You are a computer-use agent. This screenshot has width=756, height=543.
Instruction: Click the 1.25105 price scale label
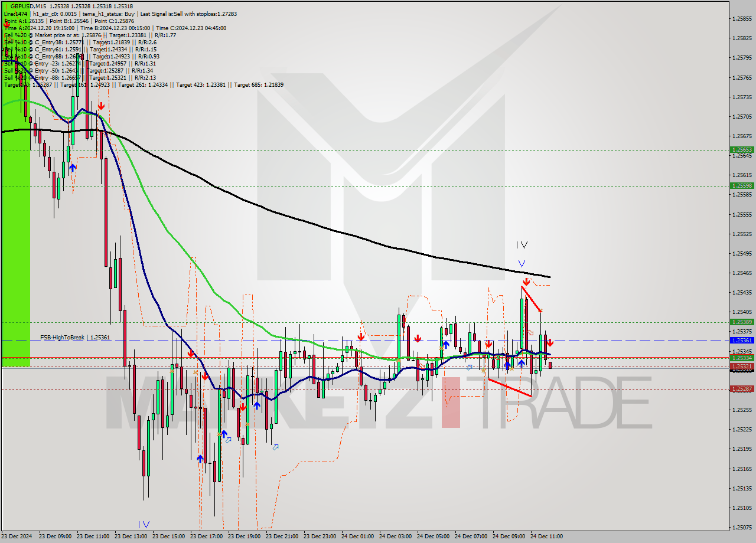(x=742, y=508)
